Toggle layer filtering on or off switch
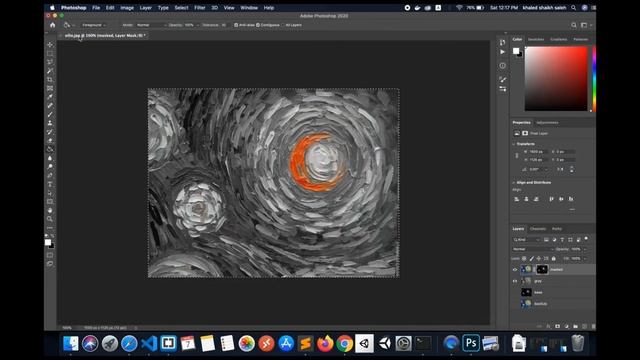 coord(586,239)
